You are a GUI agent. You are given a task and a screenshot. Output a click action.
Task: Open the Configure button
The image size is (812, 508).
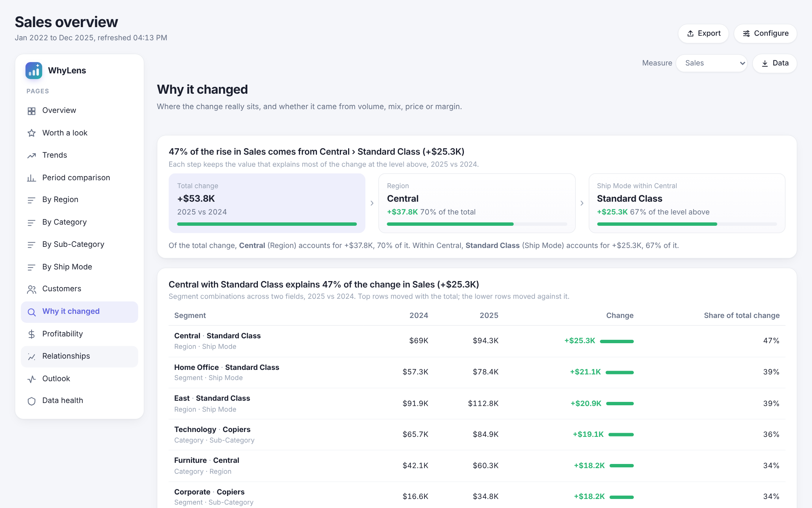click(x=765, y=33)
